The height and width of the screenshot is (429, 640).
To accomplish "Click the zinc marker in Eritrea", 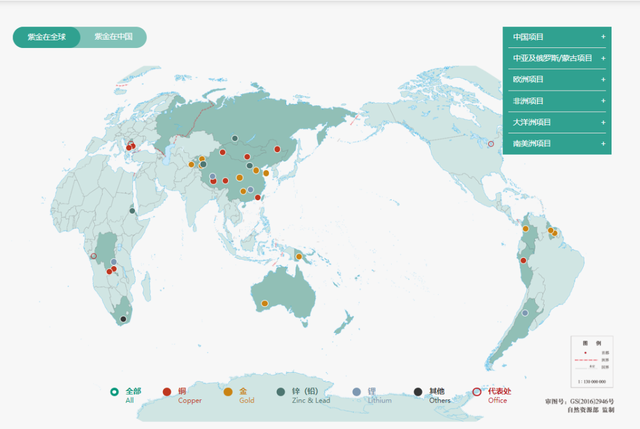I will point(132,211).
